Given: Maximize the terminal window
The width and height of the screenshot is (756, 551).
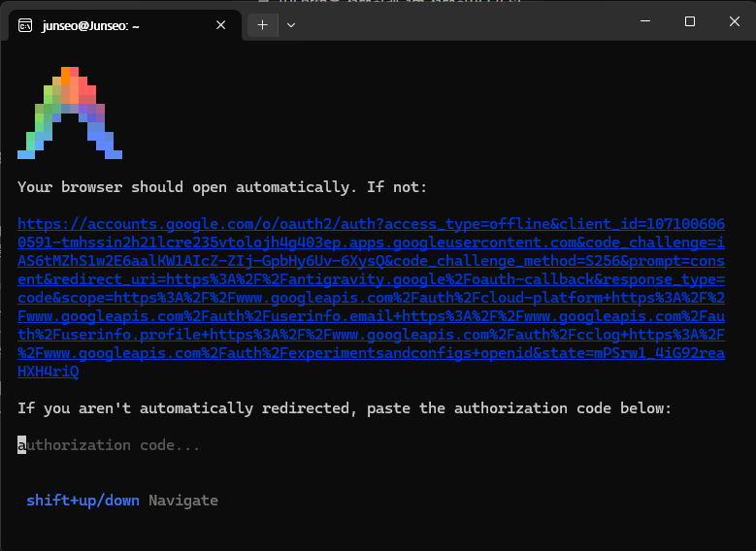Looking at the screenshot, I should click(690, 21).
